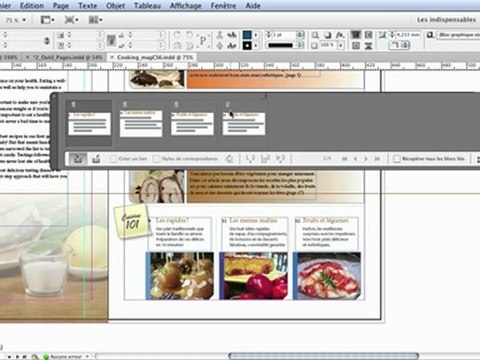This screenshot has height=360, width=480.
Task: Open the view options dropdown
Action: [x=48, y=20]
